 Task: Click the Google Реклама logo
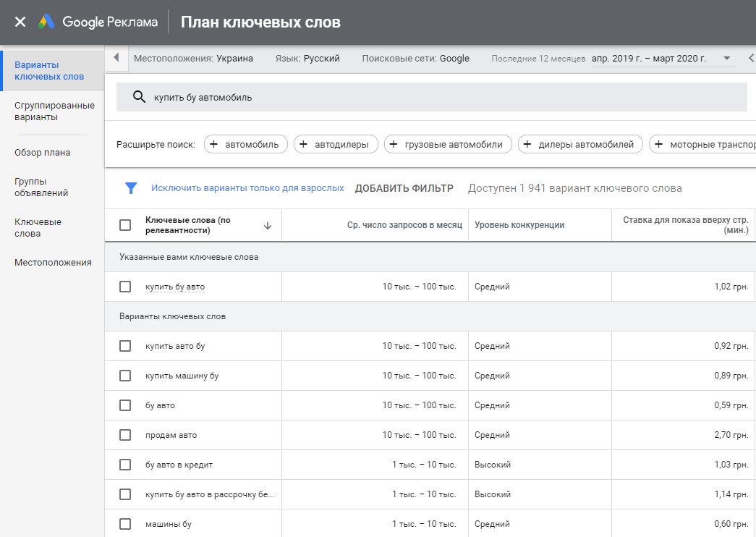(x=98, y=22)
